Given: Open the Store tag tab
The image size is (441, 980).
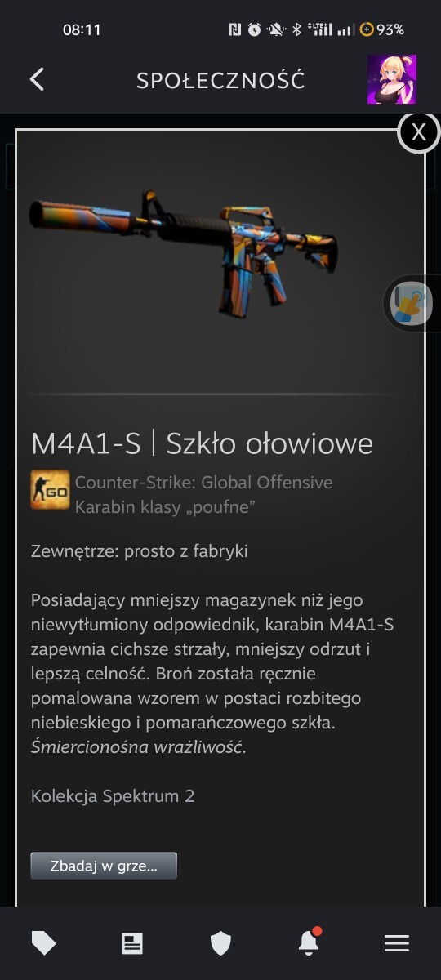Looking at the screenshot, I should pos(44,943).
